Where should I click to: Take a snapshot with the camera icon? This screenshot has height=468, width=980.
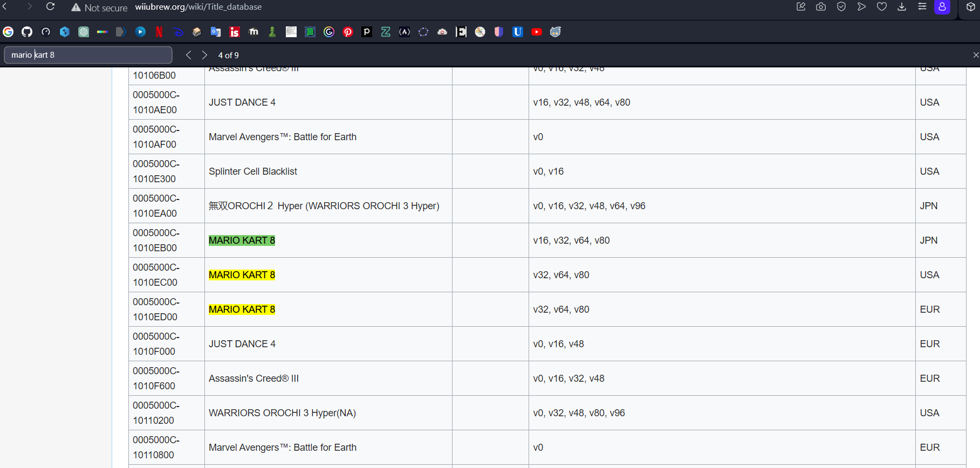tap(821, 7)
